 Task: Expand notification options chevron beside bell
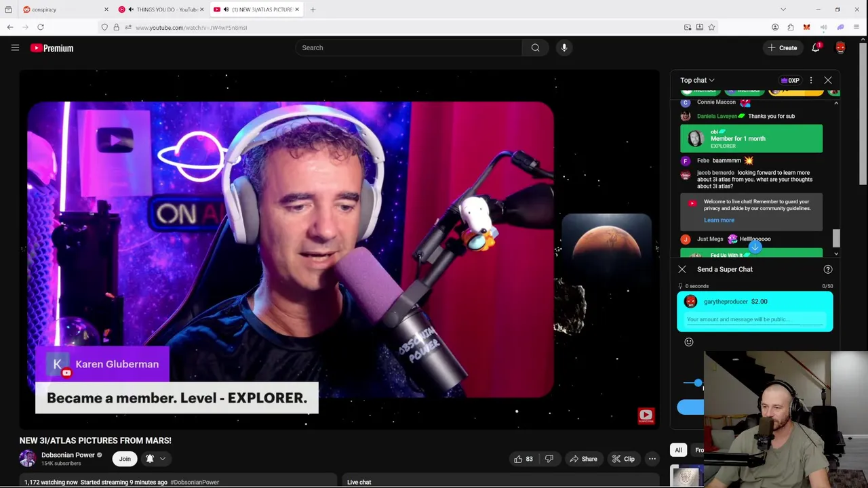coord(163,459)
